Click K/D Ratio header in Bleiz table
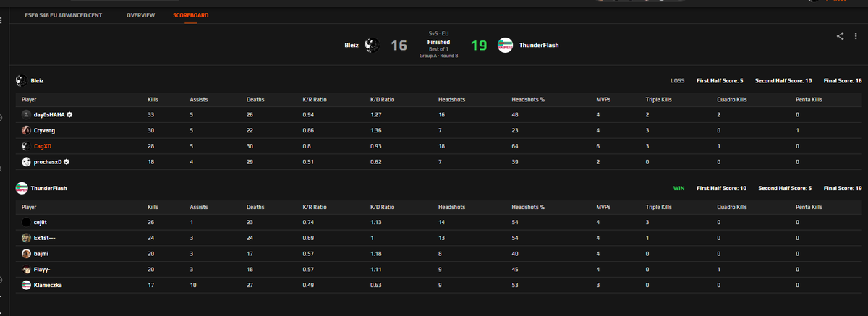 point(382,99)
